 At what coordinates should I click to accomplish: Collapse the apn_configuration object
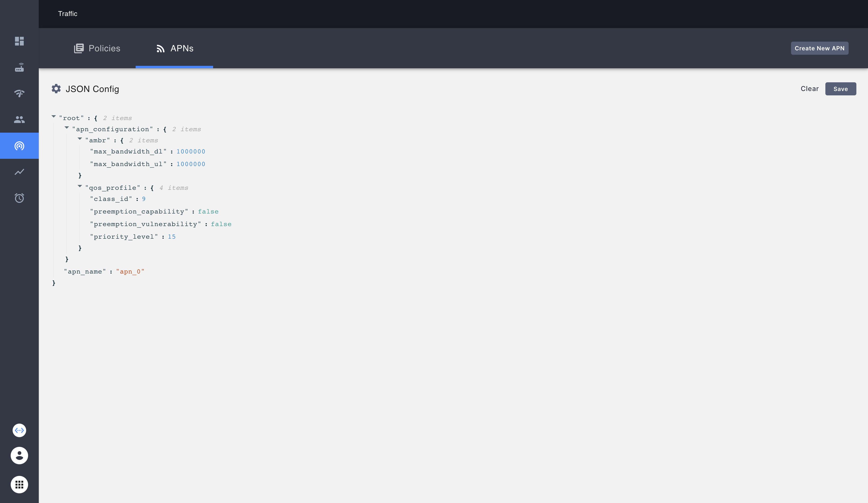[66, 128]
